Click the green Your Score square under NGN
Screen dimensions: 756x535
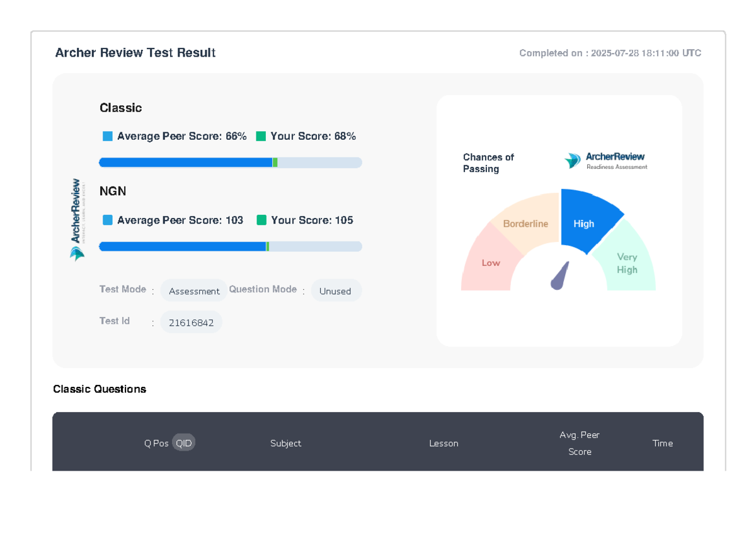point(261,220)
